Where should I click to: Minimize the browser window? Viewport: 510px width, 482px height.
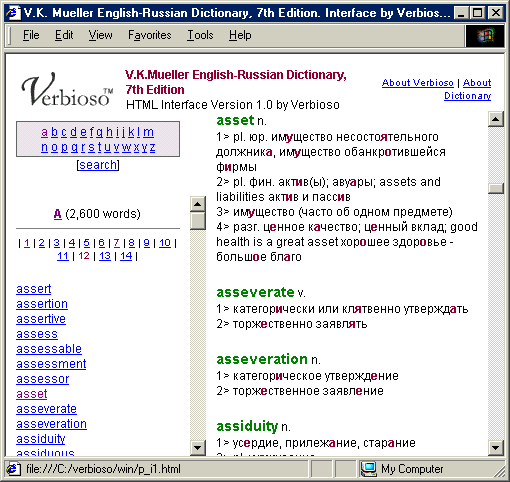[x=461, y=13]
